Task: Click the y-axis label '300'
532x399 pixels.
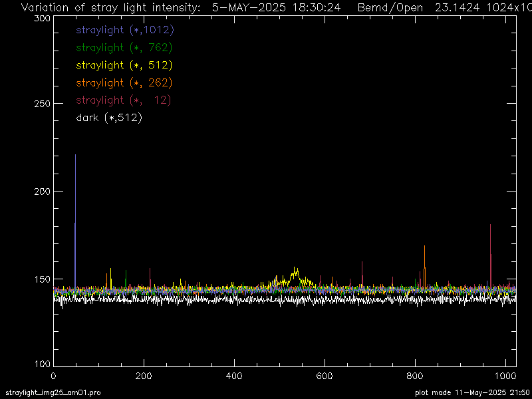Action: pyautogui.click(x=43, y=19)
